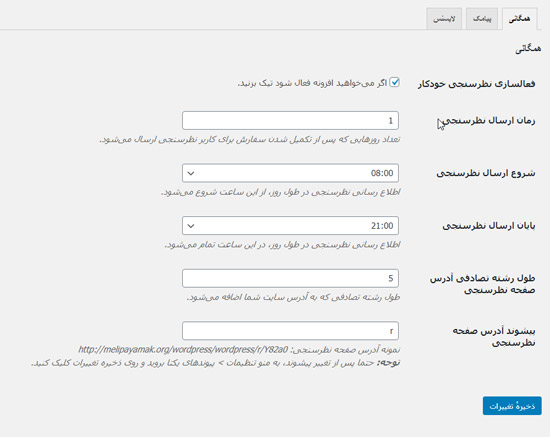Click the 'اگر می‌خواهید افزونه فعال شود' checkbox label
The image size is (550, 437).
[313, 83]
